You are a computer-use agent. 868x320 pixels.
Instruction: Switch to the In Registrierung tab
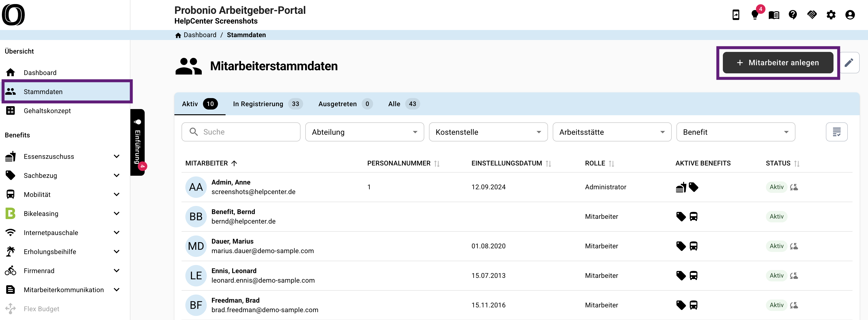[268, 104]
